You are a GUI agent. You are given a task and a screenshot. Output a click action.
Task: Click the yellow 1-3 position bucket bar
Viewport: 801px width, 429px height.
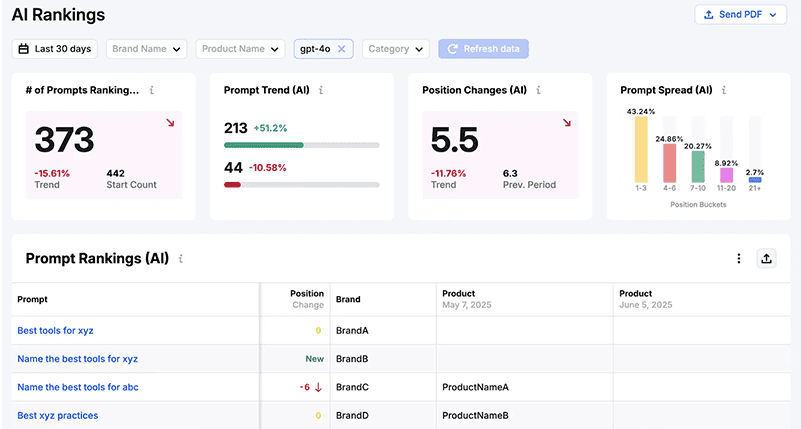641,150
